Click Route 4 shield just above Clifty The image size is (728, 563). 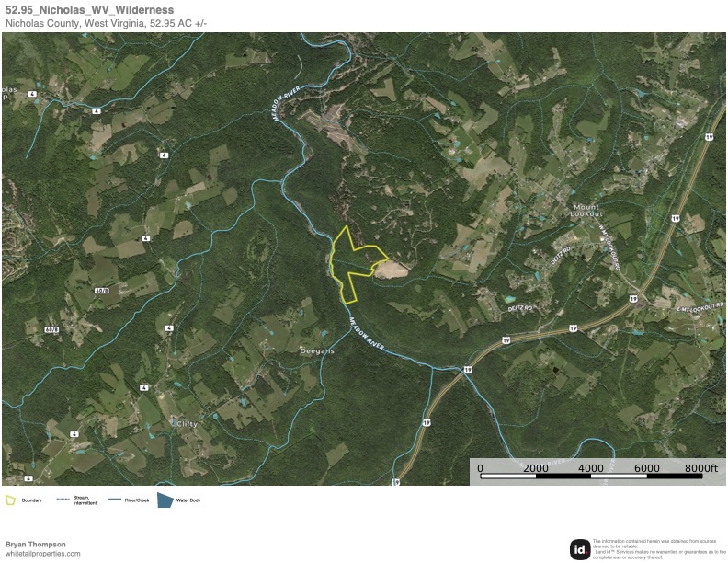tap(144, 387)
